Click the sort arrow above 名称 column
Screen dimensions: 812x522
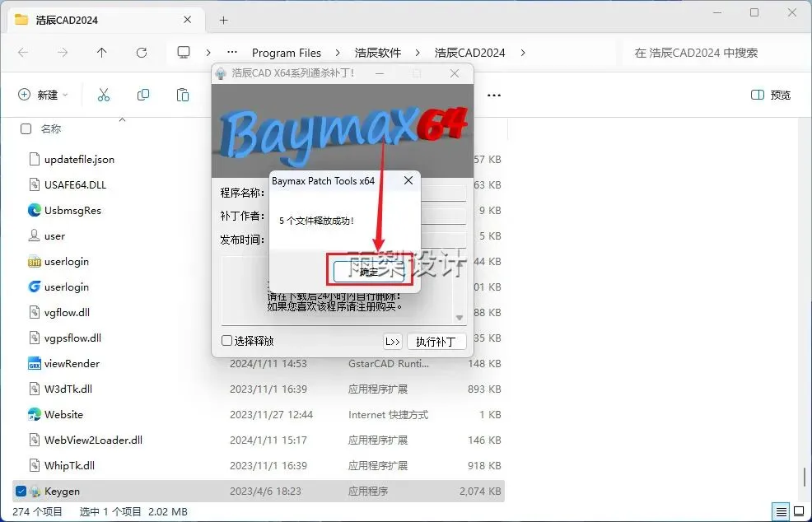tap(123, 119)
